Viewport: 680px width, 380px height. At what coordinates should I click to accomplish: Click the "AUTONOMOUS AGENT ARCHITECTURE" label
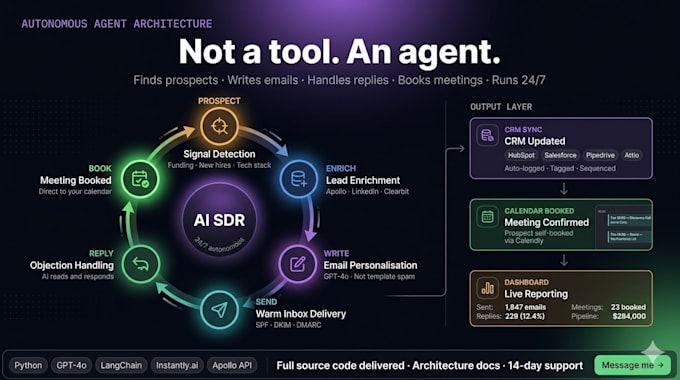tap(117, 24)
